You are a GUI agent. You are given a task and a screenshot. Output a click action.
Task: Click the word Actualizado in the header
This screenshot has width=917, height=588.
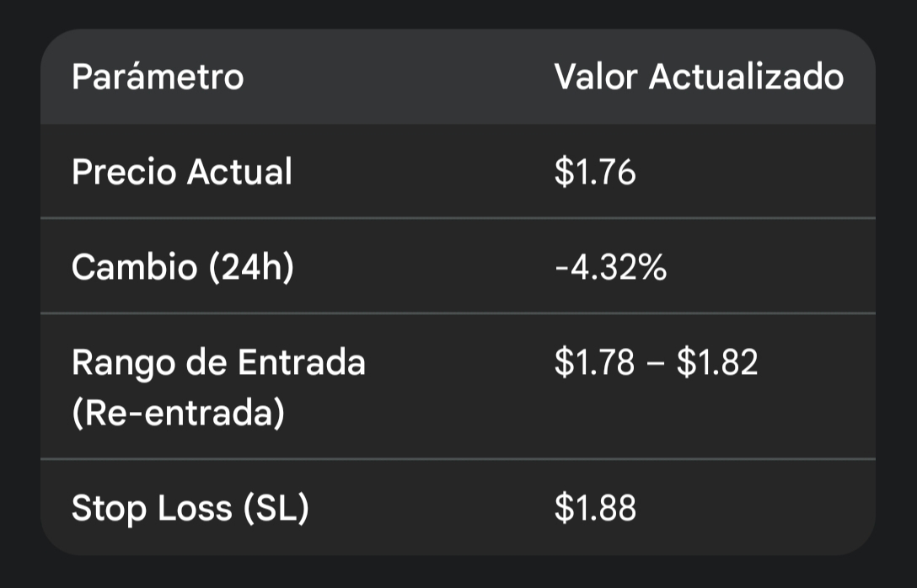pyautogui.click(x=746, y=77)
